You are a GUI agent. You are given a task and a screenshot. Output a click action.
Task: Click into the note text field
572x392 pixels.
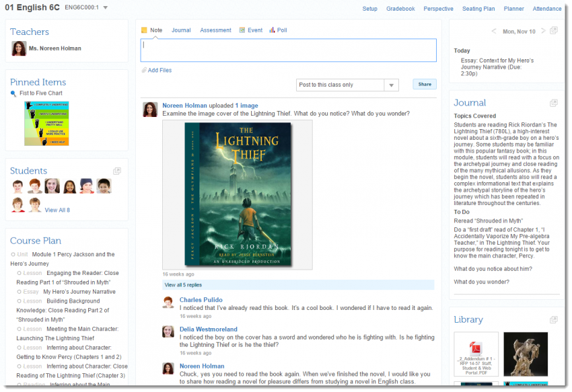[288, 50]
